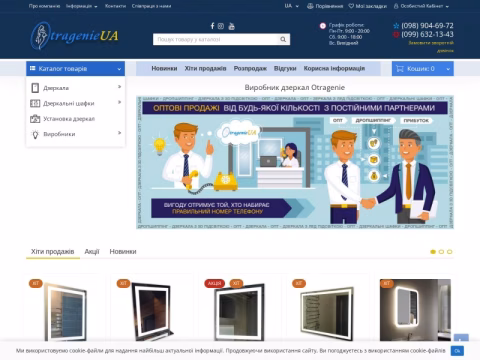Viewport: 480px width, 360px height.
Task: Click the Ok cookie consent button
Action: click(457, 351)
